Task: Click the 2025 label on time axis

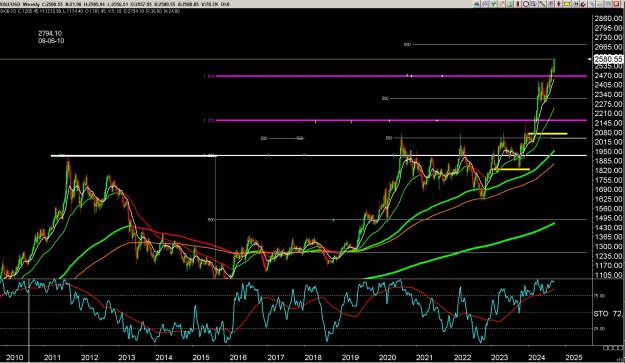Action: point(574,357)
